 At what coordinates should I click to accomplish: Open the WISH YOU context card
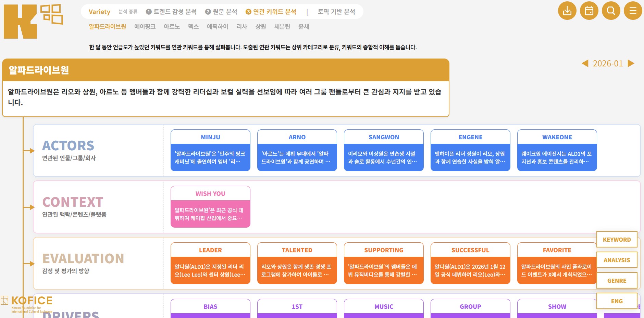[210, 207]
